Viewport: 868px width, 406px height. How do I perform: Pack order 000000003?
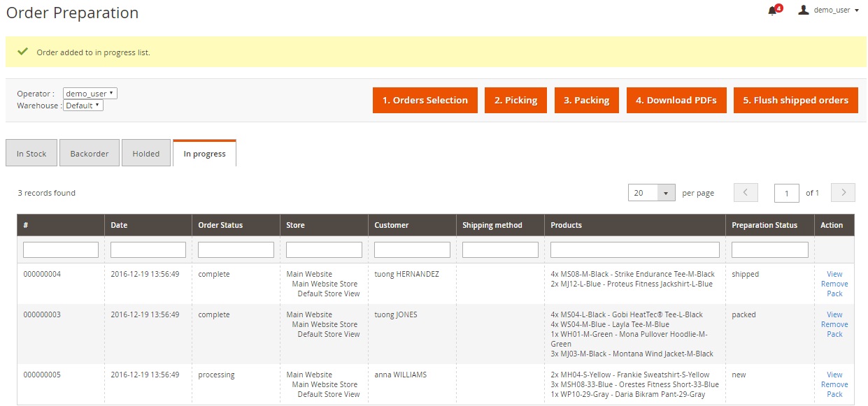834,334
